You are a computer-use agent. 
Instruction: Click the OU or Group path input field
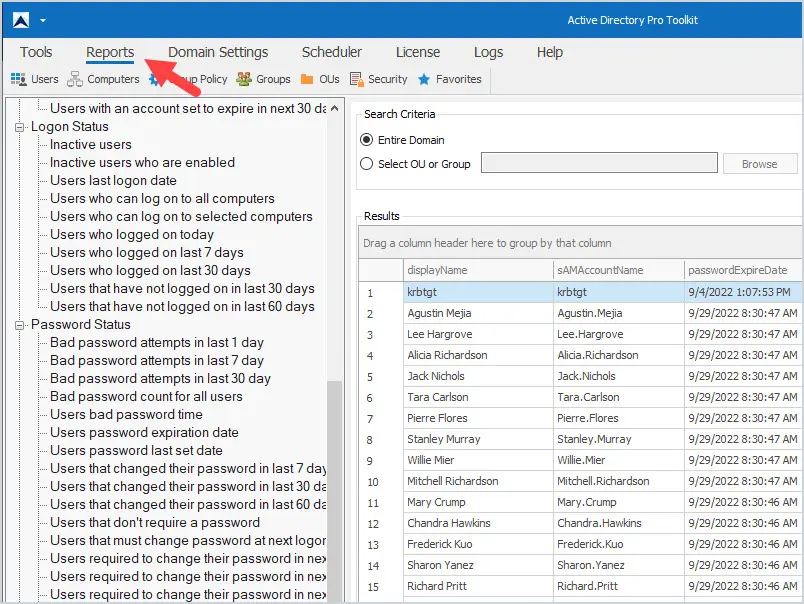coord(599,163)
